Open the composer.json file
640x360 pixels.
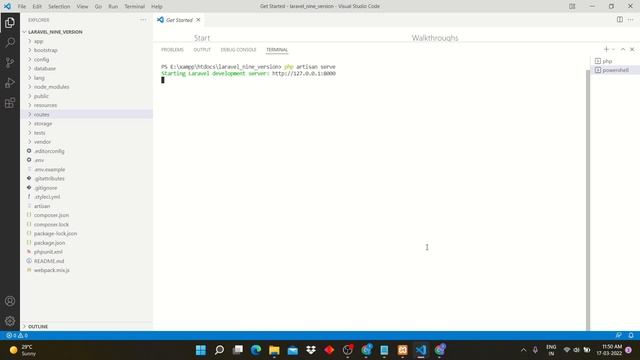point(87,215)
